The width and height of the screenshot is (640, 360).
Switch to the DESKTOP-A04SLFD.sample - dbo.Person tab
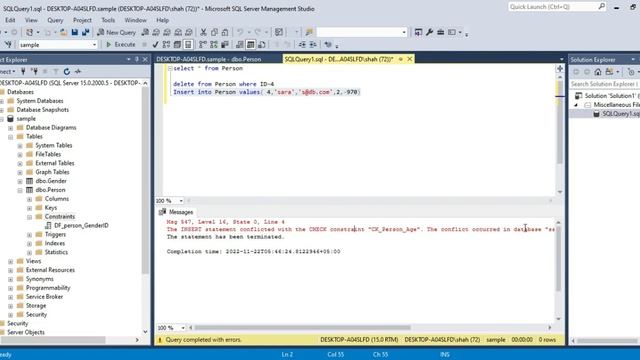pyautogui.click(x=209, y=59)
